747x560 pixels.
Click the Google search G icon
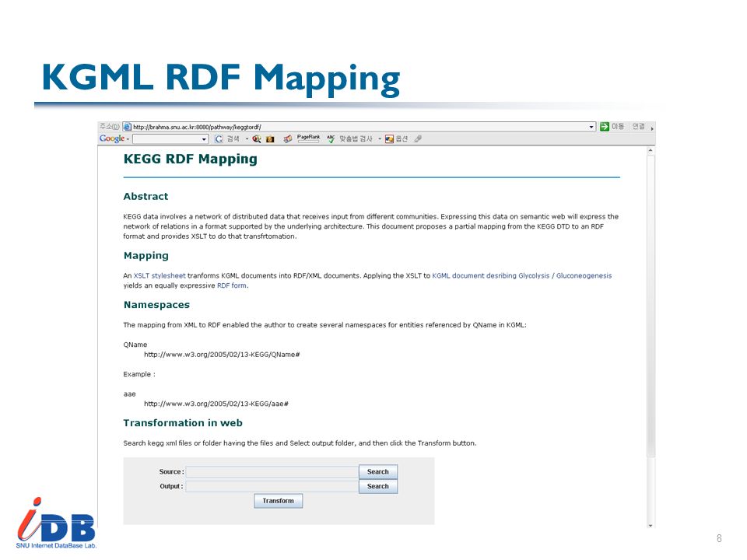(219, 139)
